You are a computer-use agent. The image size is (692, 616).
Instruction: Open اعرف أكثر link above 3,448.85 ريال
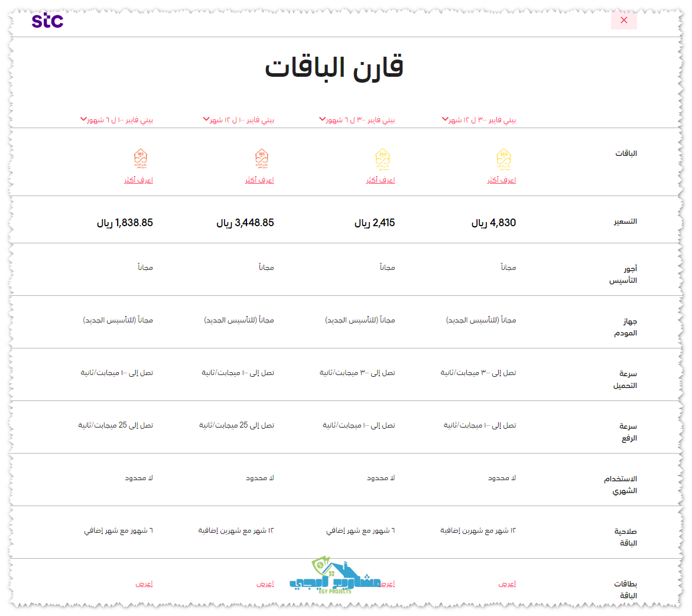coord(259,180)
